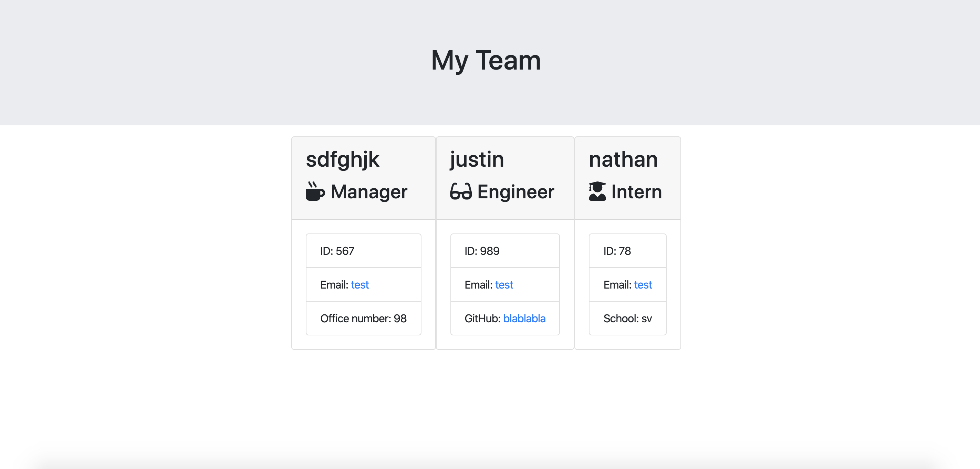
Task: Click the 'School: sv' entry on nathan's card
Action: point(627,319)
